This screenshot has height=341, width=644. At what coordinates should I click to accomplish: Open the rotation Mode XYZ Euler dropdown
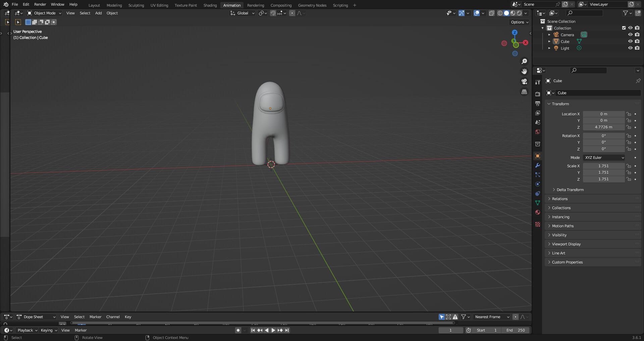pyautogui.click(x=604, y=158)
